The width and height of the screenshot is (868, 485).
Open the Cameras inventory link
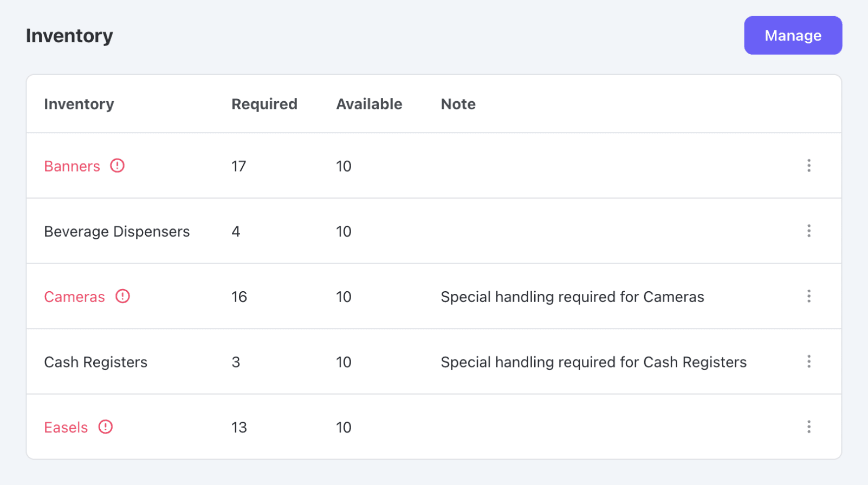(x=74, y=297)
